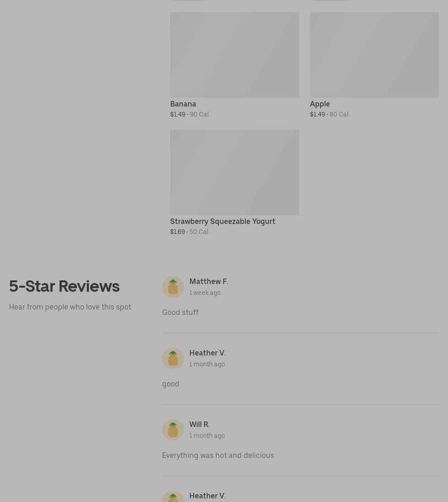The height and width of the screenshot is (502, 448).
Task: Click the 5-Star Reviews heading
Action: click(64, 286)
